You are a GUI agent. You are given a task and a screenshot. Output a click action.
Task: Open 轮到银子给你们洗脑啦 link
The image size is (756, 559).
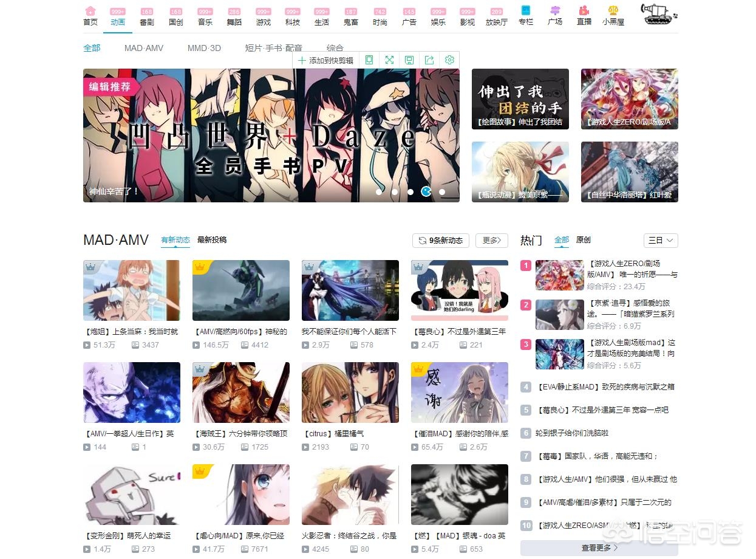[x=572, y=433]
